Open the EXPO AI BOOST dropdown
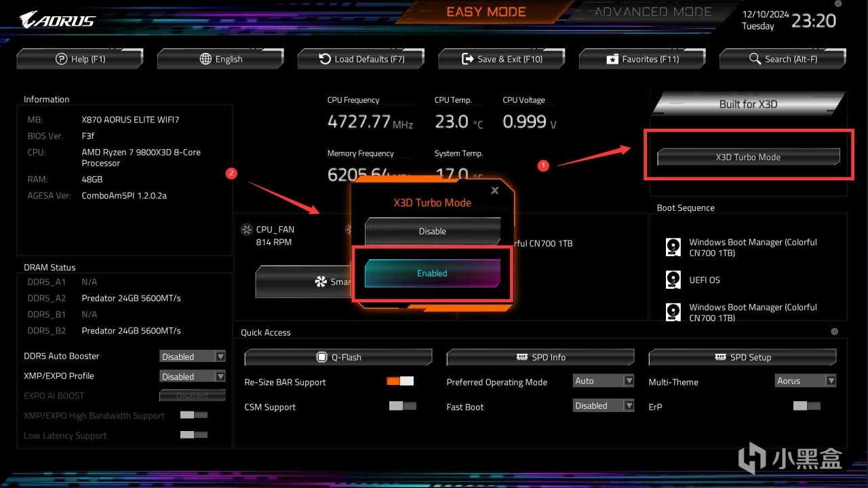 click(x=193, y=396)
